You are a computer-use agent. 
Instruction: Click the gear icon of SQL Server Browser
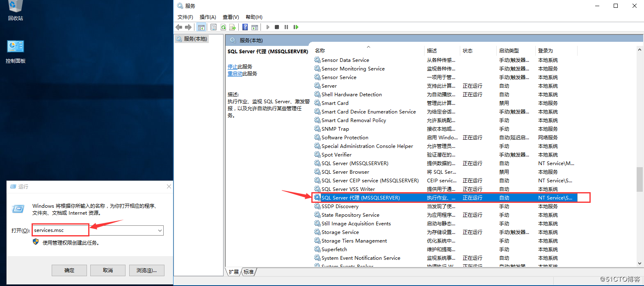[x=317, y=172]
